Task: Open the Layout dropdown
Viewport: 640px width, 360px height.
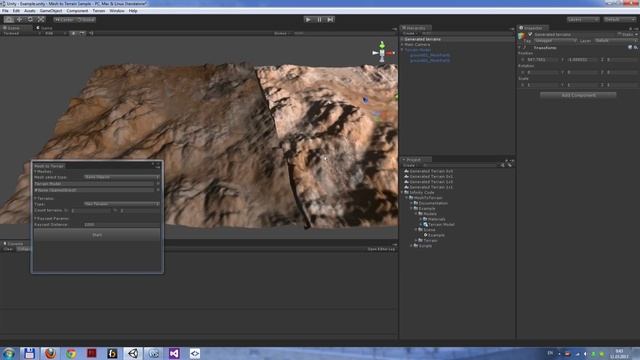Action: tap(619, 20)
